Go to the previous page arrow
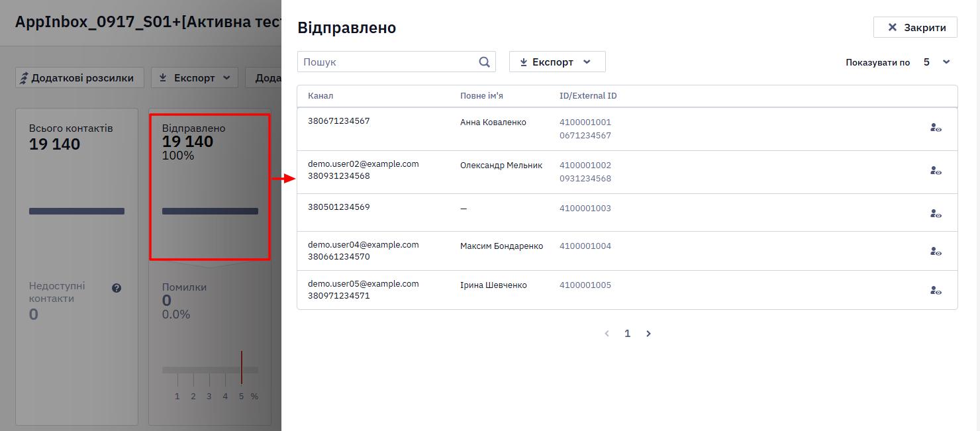Screen dimensions: 980x431 [x=607, y=334]
